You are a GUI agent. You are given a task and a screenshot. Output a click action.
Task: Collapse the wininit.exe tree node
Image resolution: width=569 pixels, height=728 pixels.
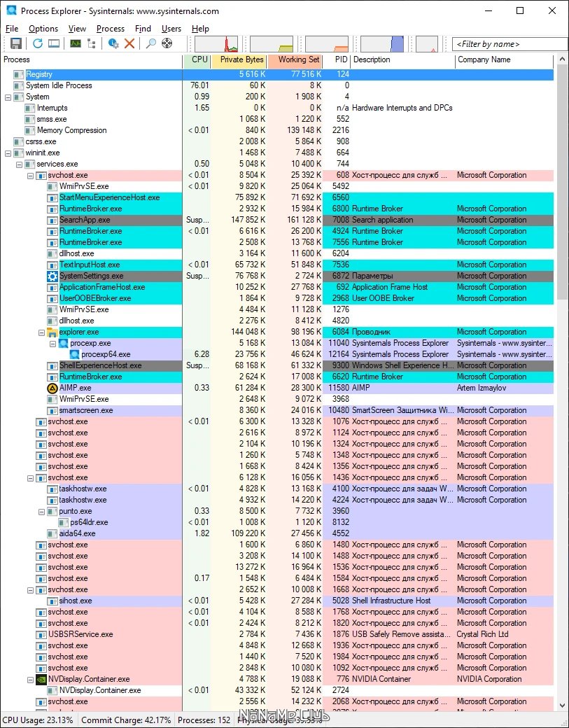(8, 153)
